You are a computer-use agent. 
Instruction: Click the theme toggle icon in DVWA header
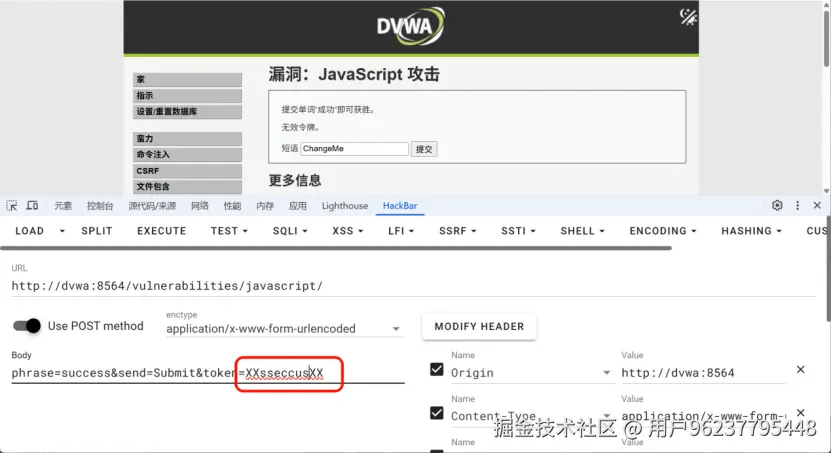pyautogui.click(x=688, y=17)
